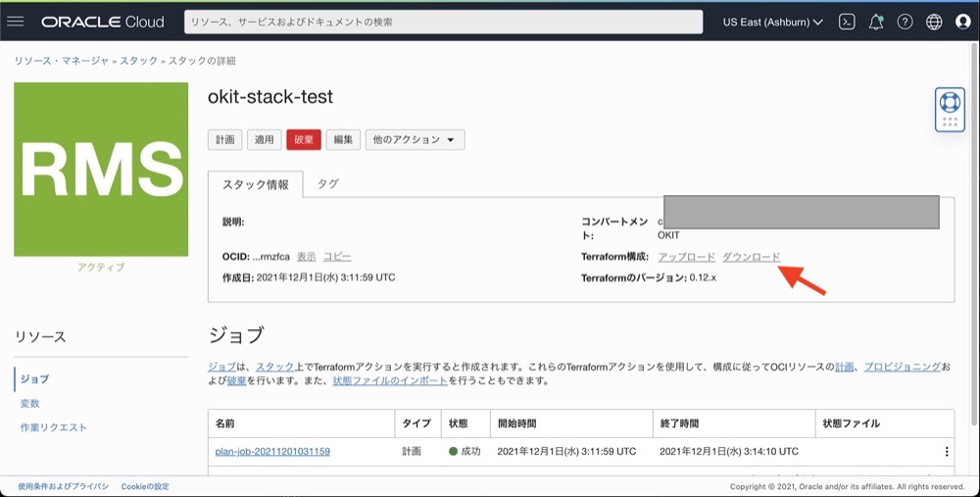Open the user profile avatar

[x=963, y=22]
